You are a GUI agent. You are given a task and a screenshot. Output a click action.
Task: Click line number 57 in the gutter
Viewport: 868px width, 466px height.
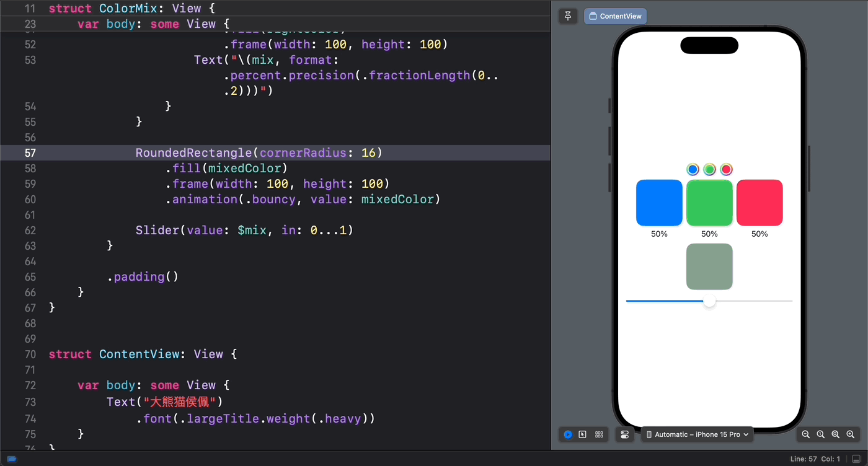[x=30, y=153]
